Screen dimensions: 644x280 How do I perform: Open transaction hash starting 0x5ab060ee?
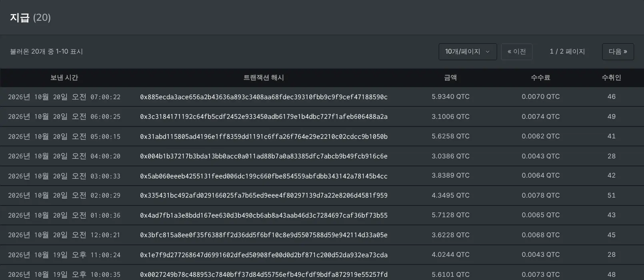[x=264, y=176]
